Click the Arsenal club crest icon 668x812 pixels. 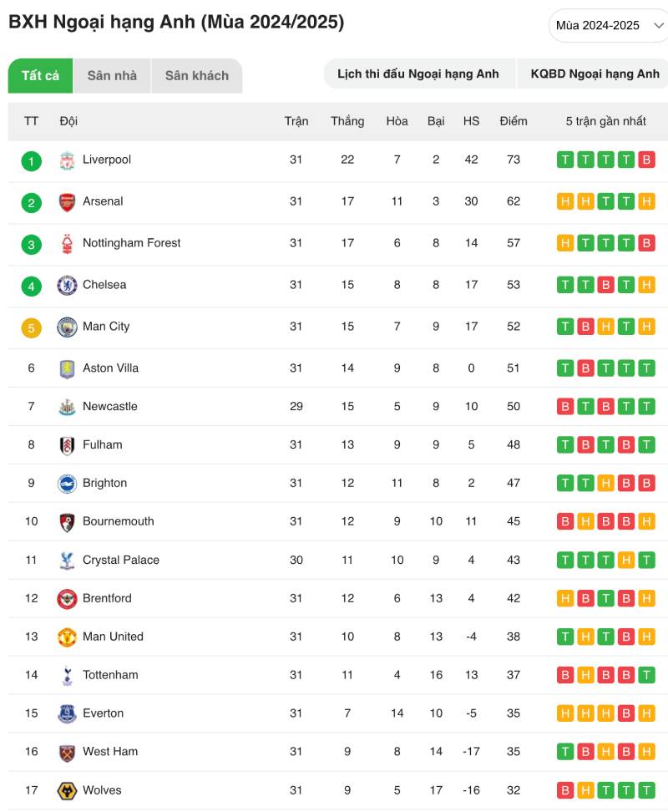(x=67, y=202)
